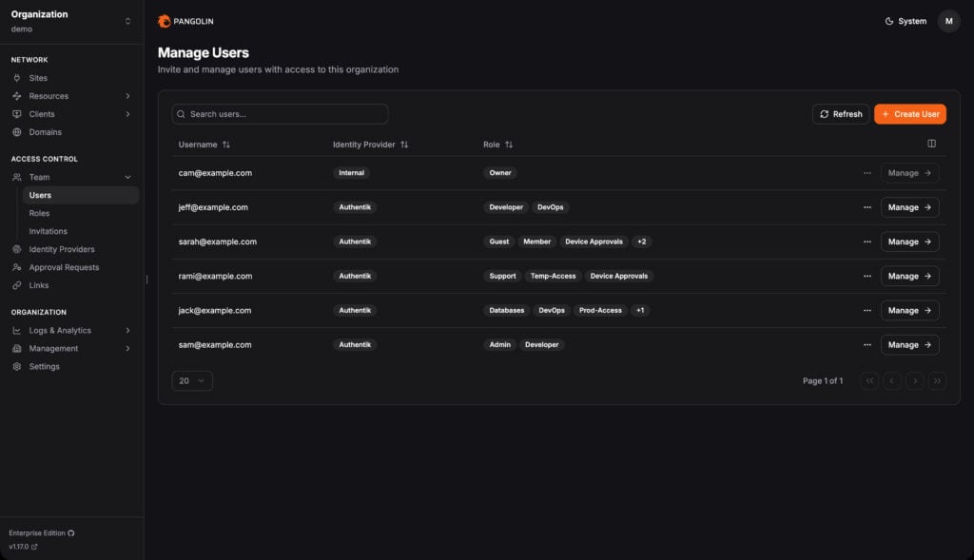
Task: Toggle the System theme switcher
Action: coord(904,20)
